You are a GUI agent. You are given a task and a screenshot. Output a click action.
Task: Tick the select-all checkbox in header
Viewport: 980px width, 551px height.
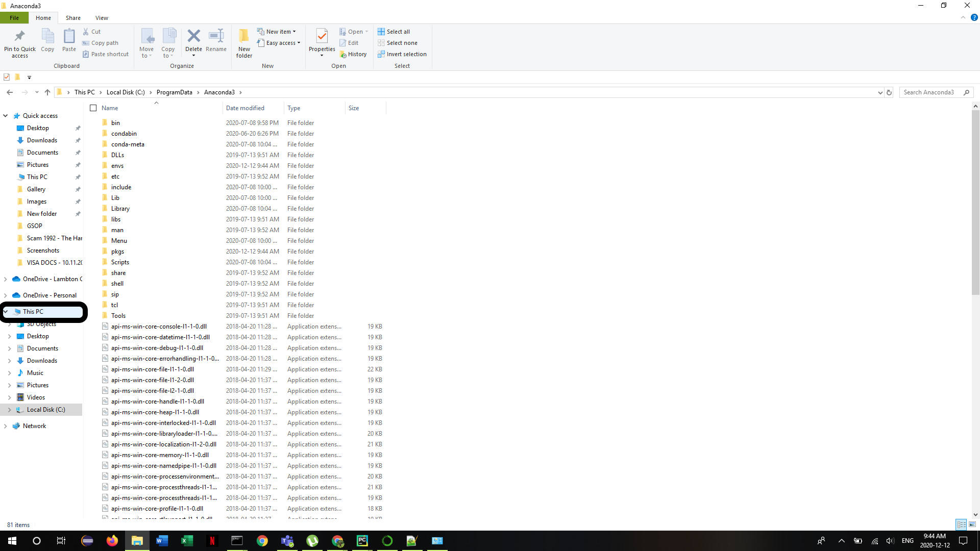[93, 108]
